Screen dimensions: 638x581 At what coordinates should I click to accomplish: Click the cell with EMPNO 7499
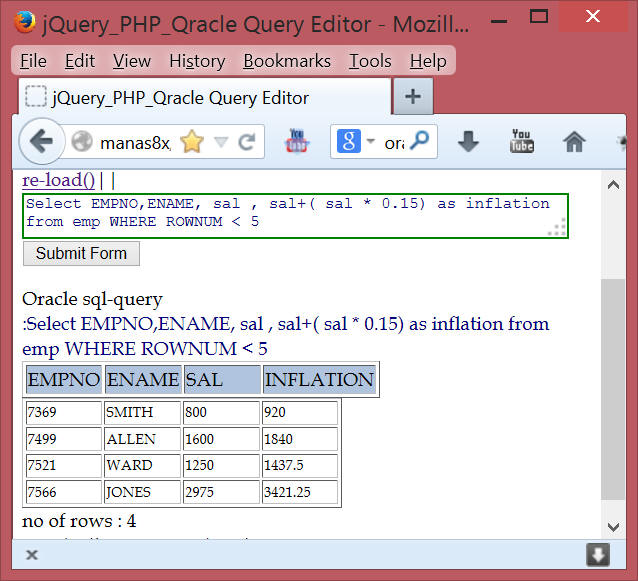(x=64, y=439)
